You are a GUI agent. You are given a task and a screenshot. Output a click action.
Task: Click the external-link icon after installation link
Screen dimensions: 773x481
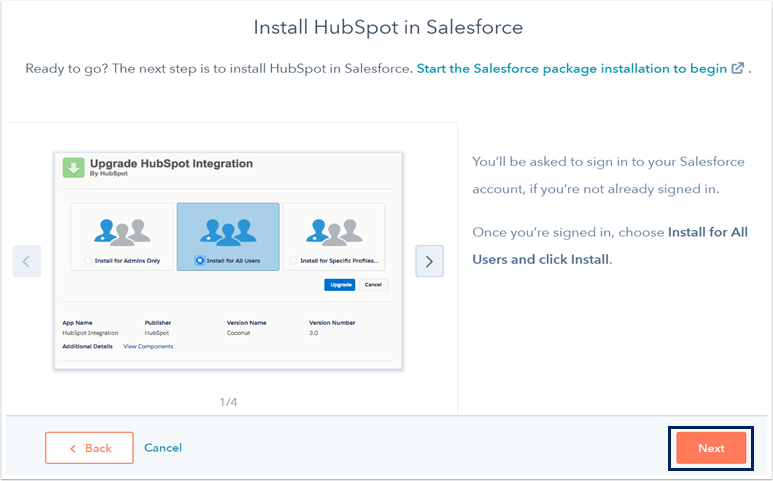(738, 68)
